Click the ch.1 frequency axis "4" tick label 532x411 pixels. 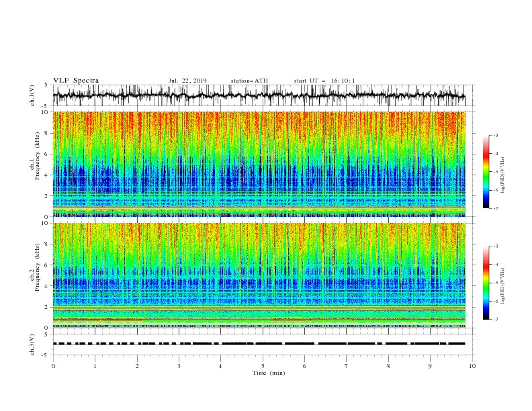coord(47,175)
